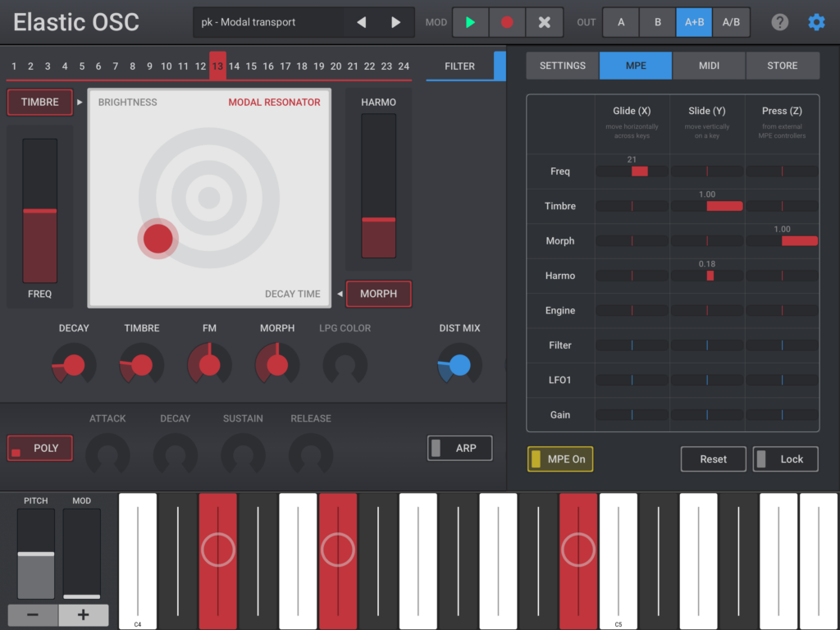Click the MORPH knob

point(277,365)
